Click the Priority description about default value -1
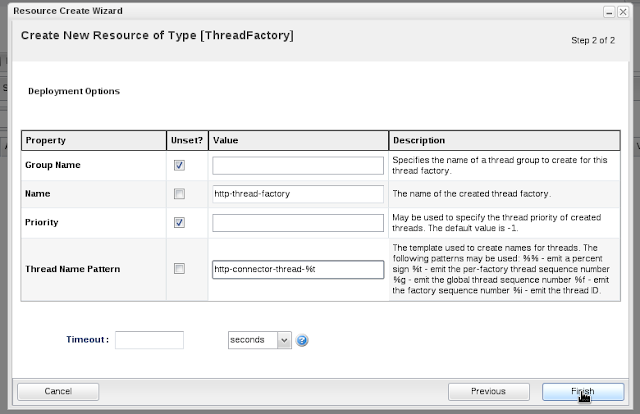The width and height of the screenshot is (640, 414). (x=497, y=223)
